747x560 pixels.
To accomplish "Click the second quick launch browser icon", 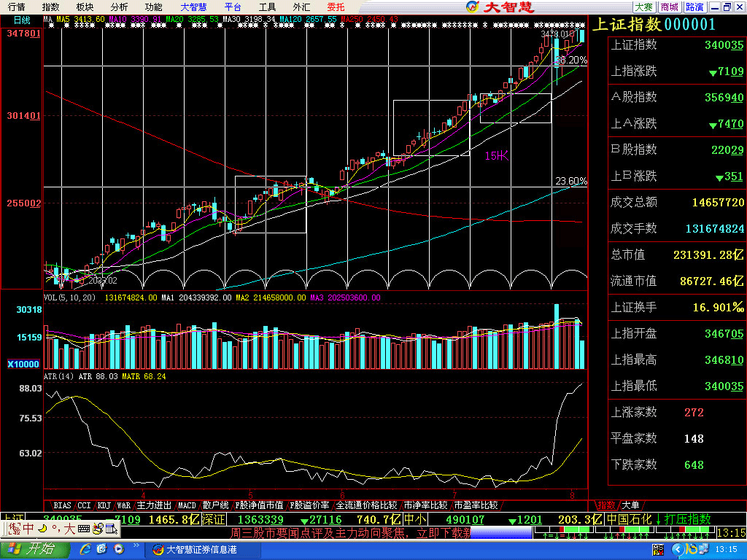I will pyautogui.click(x=101, y=550).
